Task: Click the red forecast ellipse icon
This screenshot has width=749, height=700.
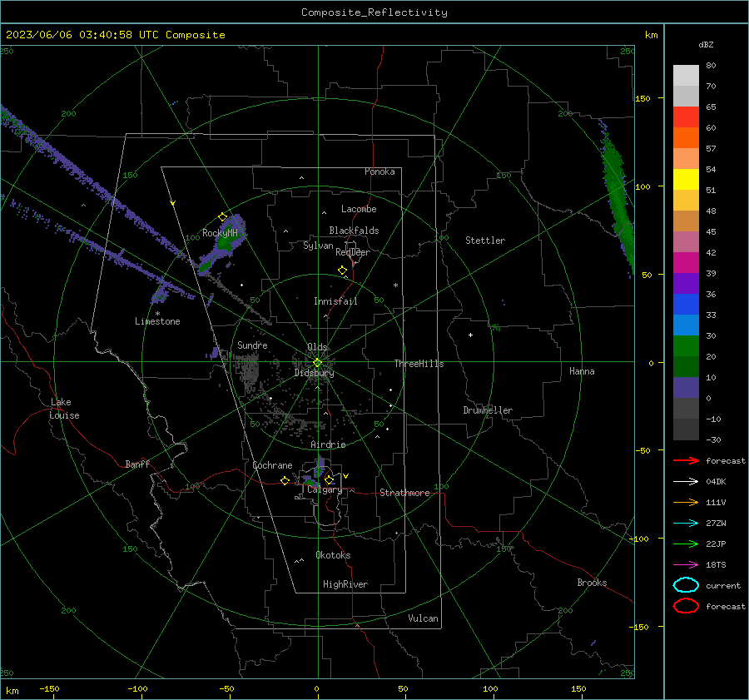Action: click(x=686, y=606)
